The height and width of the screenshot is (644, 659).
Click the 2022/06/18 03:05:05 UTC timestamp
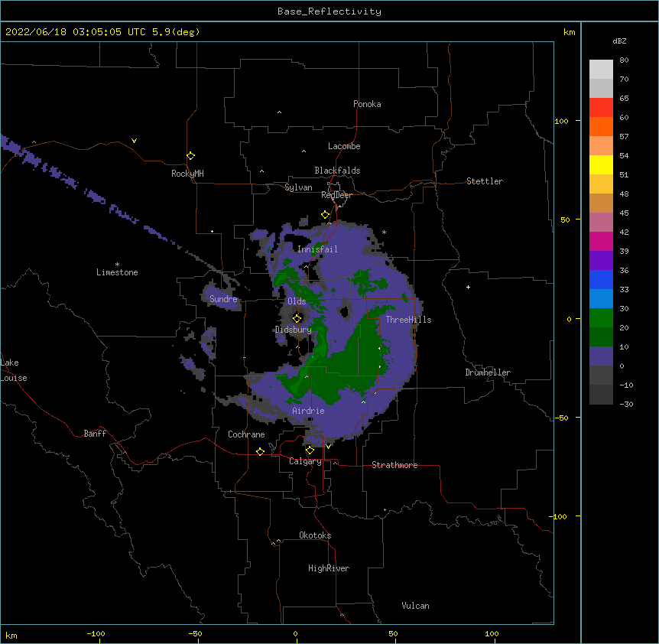click(76, 32)
